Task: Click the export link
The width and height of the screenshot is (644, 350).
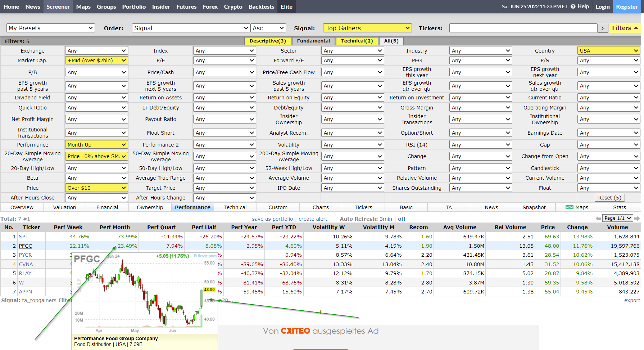Action: click(x=632, y=300)
